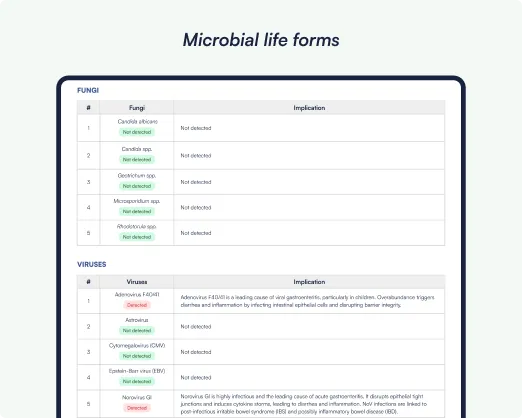This screenshot has height=418, width=522.
Task: Click the Microbial life forms heading
Action: tap(261, 40)
